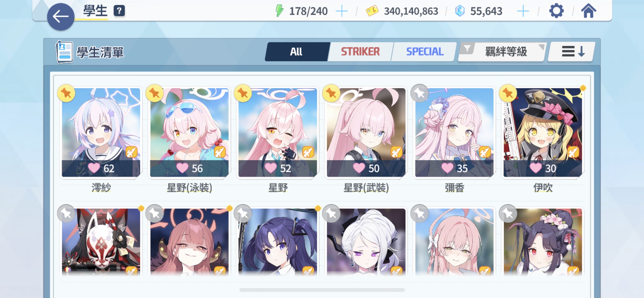Select the All tab

[x=297, y=52]
